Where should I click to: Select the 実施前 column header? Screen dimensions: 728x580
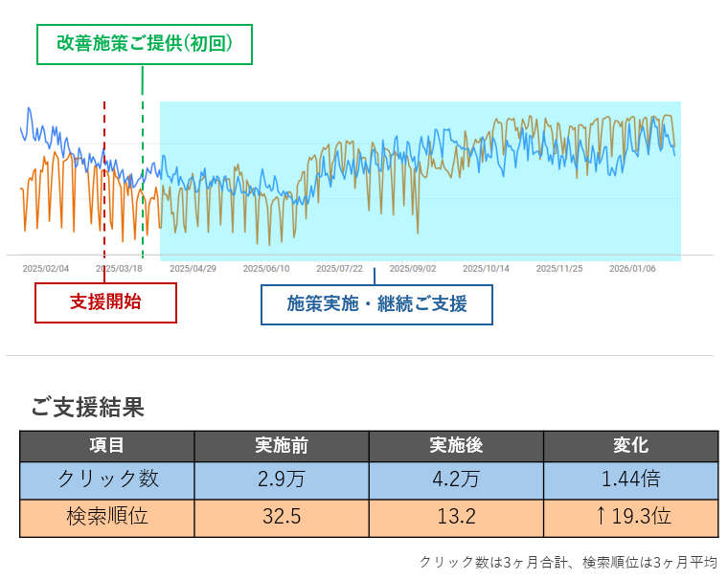tap(282, 446)
